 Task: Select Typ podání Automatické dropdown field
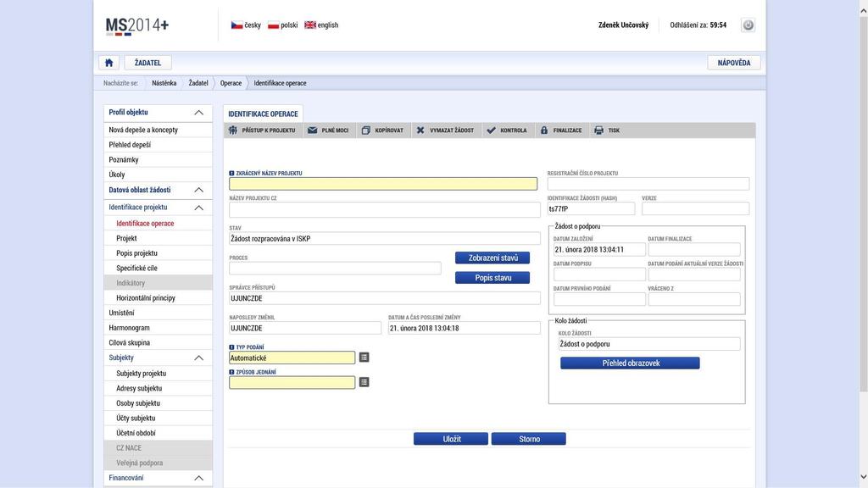(x=292, y=358)
